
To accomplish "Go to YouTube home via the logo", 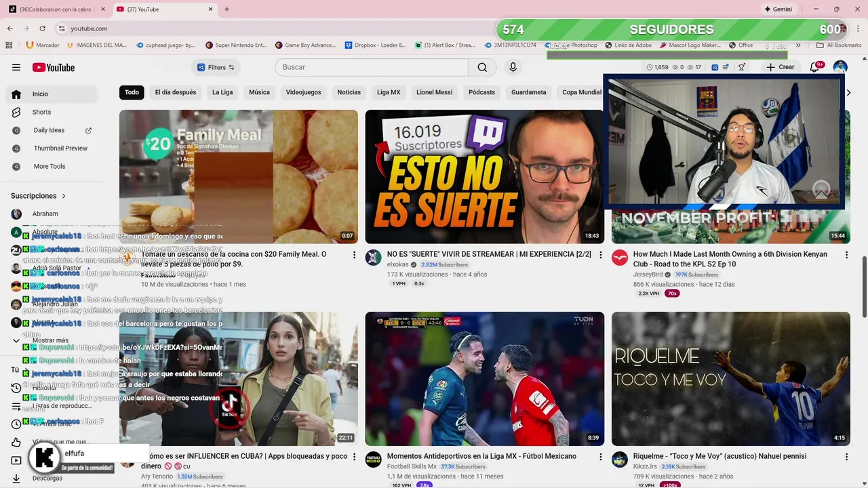I will pyautogui.click(x=54, y=67).
